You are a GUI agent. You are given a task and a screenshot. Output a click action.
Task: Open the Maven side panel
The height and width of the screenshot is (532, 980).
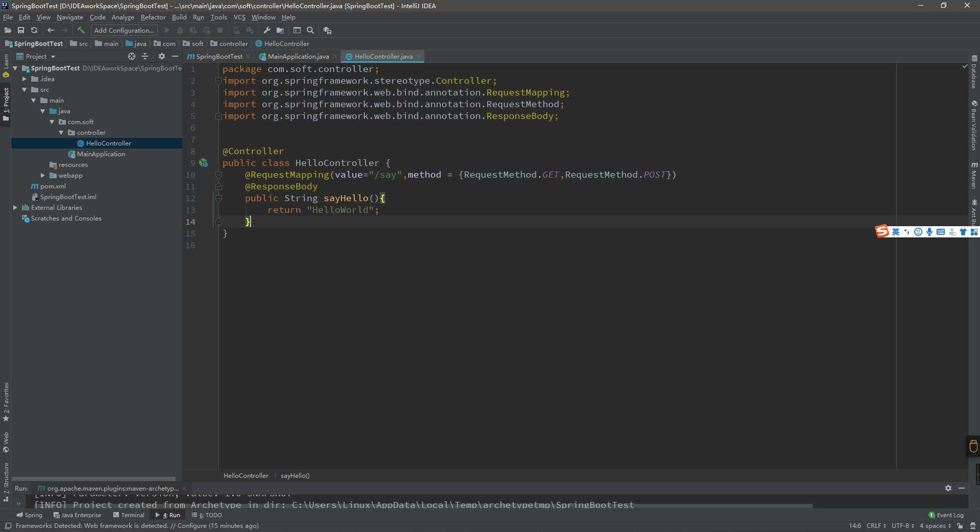coord(974,176)
